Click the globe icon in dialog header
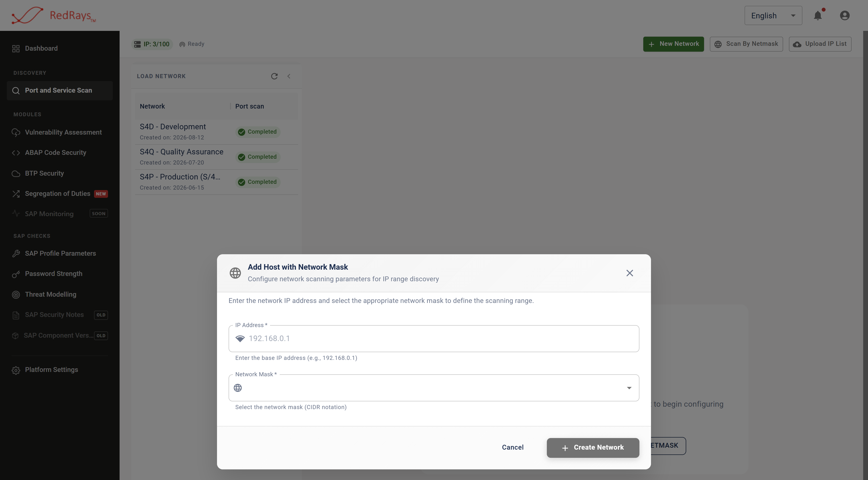The height and width of the screenshot is (480, 868). point(235,273)
